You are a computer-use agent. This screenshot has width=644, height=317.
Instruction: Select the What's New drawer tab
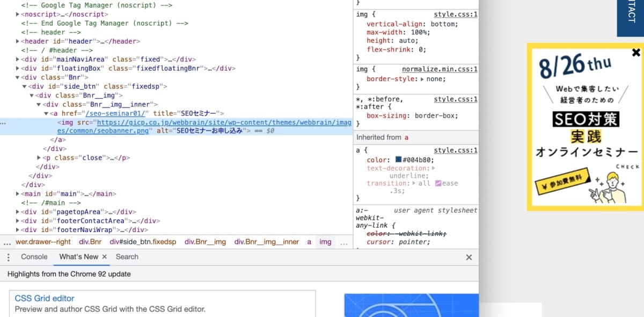[x=78, y=257]
